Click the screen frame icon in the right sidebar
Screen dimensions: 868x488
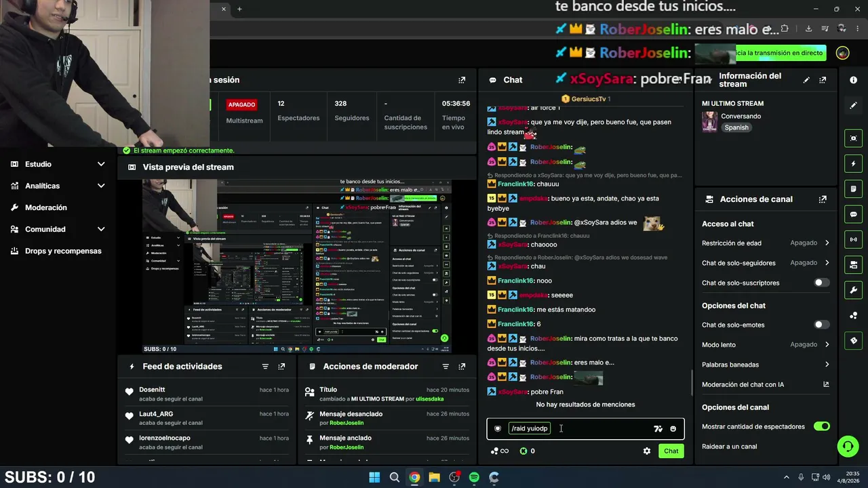pyautogui.click(x=854, y=138)
